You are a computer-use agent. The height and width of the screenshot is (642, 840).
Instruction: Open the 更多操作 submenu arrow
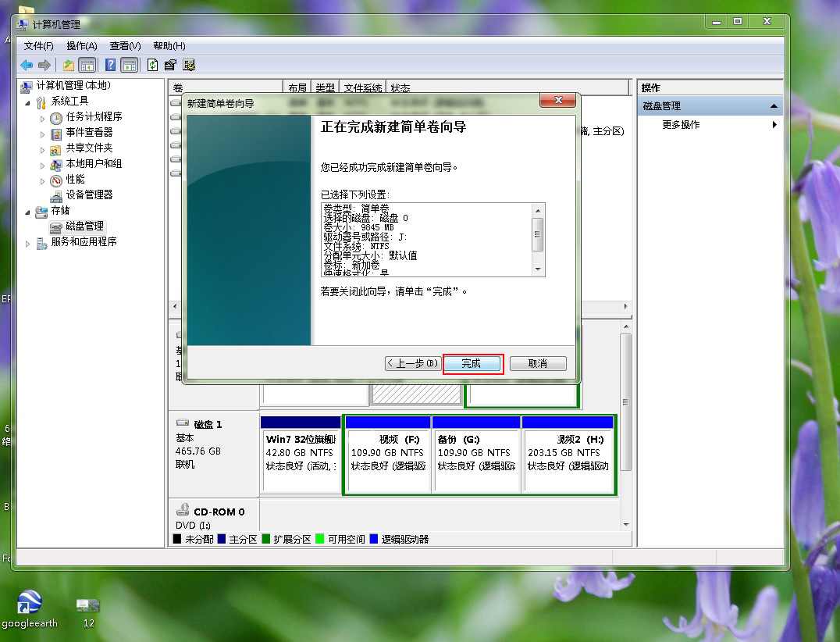point(774,124)
